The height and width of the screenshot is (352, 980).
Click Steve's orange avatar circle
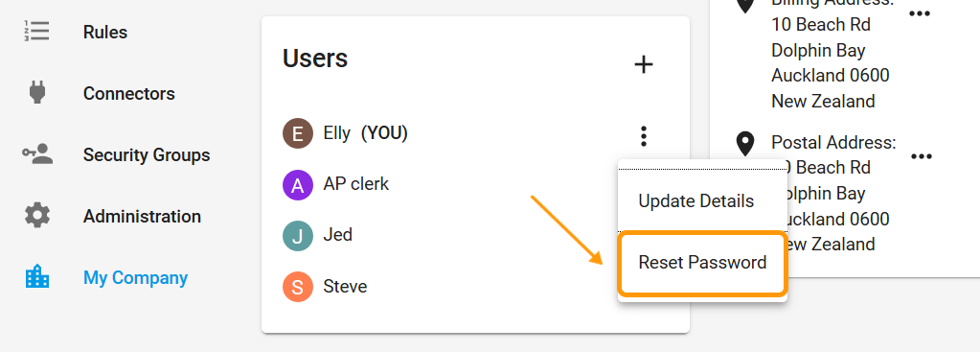pos(298,287)
